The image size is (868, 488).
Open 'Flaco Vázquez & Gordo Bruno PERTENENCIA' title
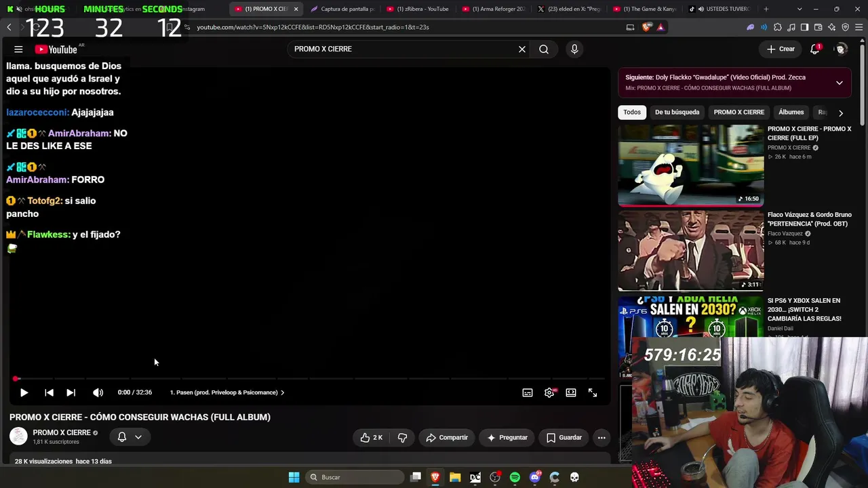pos(809,219)
